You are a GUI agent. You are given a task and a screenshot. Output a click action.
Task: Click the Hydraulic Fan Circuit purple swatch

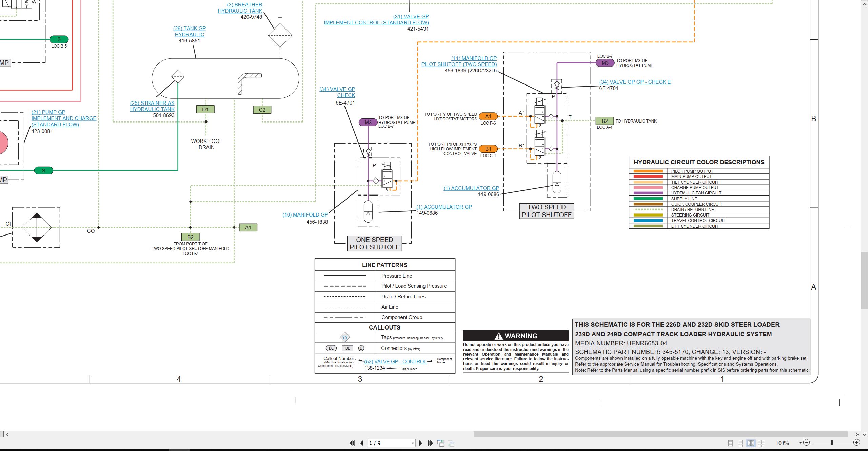point(648,193)
